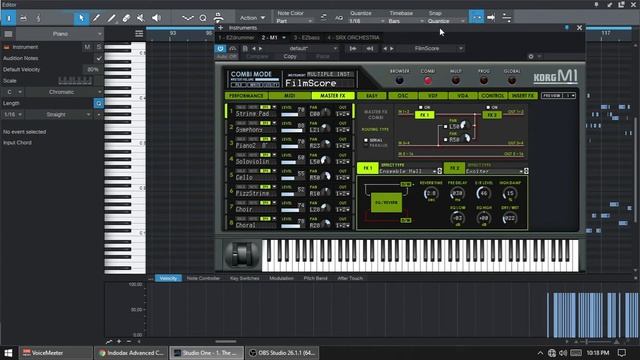The image size is (640, 360).
Task: Switch to OSC tab in M1
Action: [x=402, y=96]
